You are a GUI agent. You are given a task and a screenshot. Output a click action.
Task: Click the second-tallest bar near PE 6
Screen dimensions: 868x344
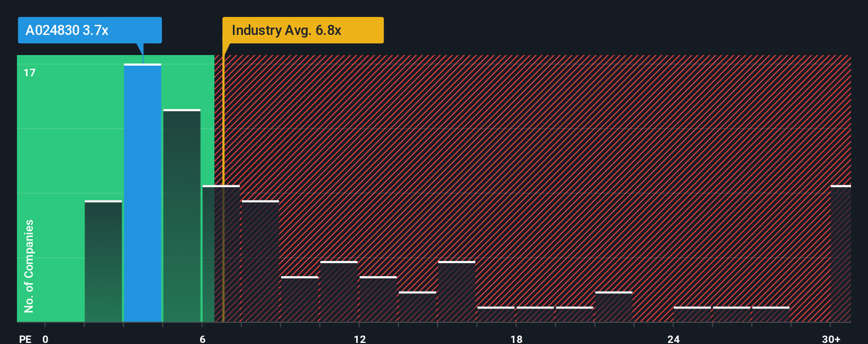[182, 215]
